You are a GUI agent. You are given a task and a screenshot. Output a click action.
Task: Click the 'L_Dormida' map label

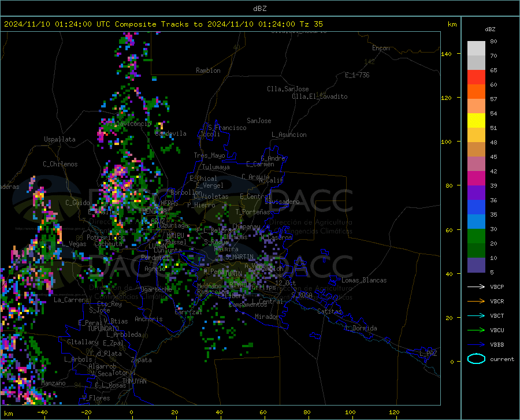tap(361, 328)
